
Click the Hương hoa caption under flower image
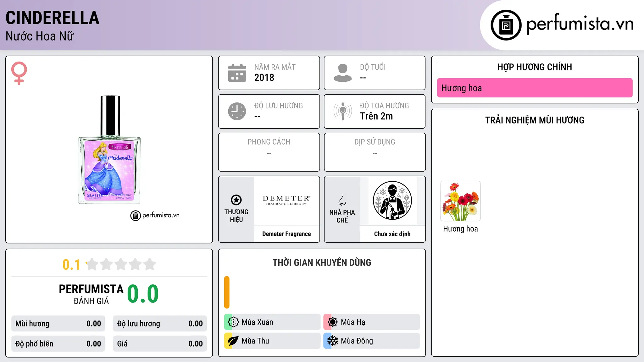tap(460, 229)
